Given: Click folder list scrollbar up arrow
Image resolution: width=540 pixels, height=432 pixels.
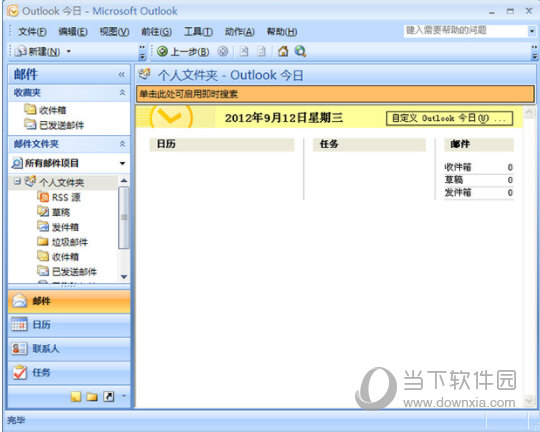Looking at the screenshot, I should tap(124, 181).
